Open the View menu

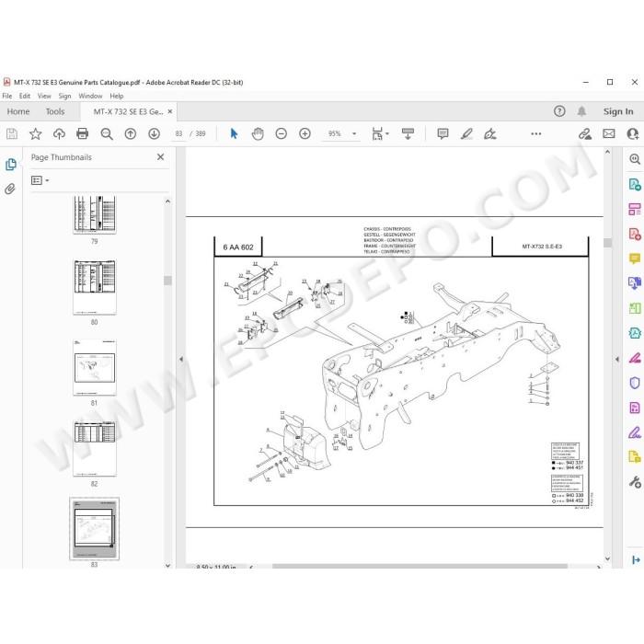pos(44,96)
